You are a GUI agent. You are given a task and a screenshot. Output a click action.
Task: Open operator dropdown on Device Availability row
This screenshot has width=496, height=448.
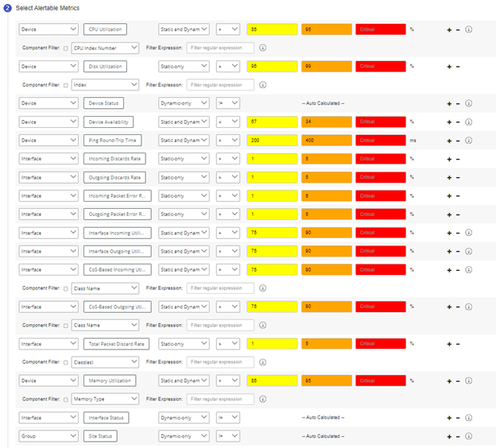click(227, 122)
